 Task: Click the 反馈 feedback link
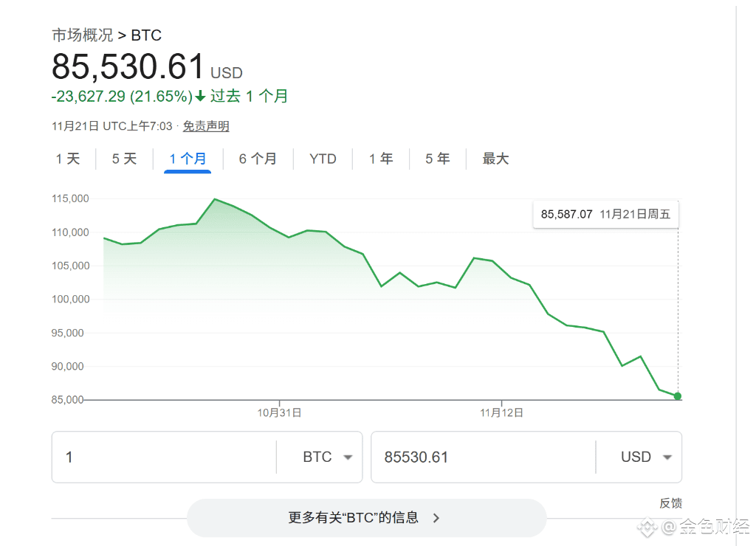point(670,503)
